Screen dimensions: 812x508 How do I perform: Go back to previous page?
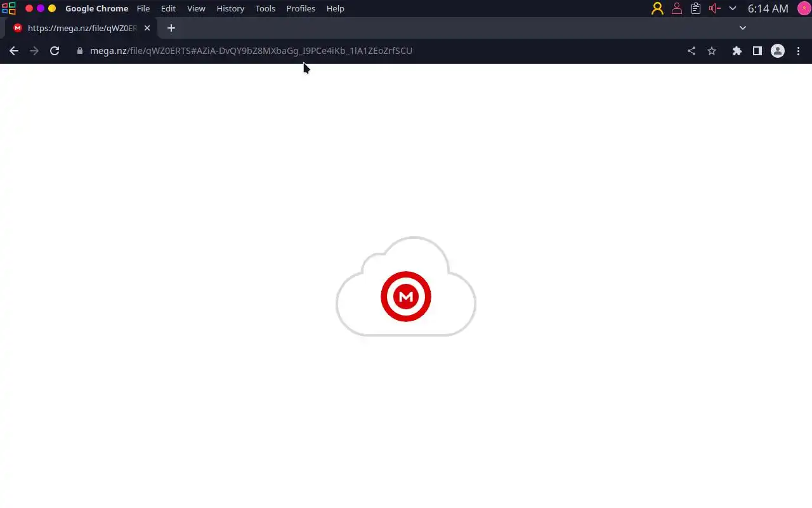14,51
